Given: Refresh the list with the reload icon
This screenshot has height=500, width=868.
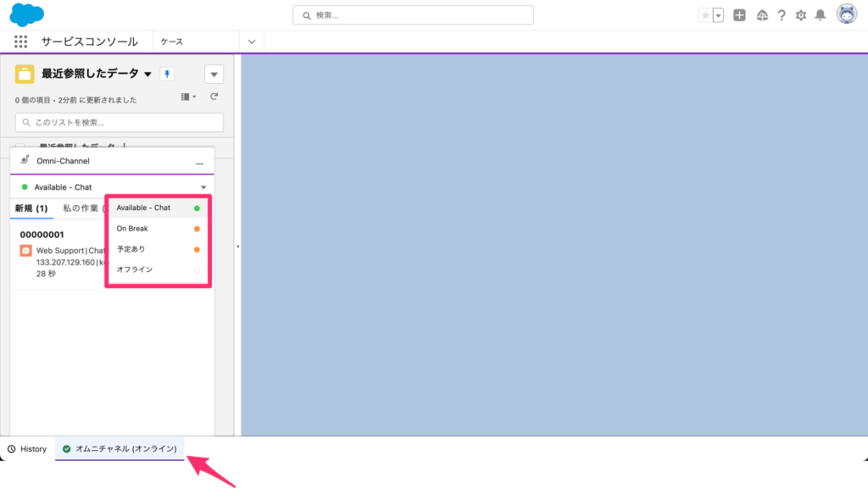Looking at the screenshot, I should pos(214,97).
